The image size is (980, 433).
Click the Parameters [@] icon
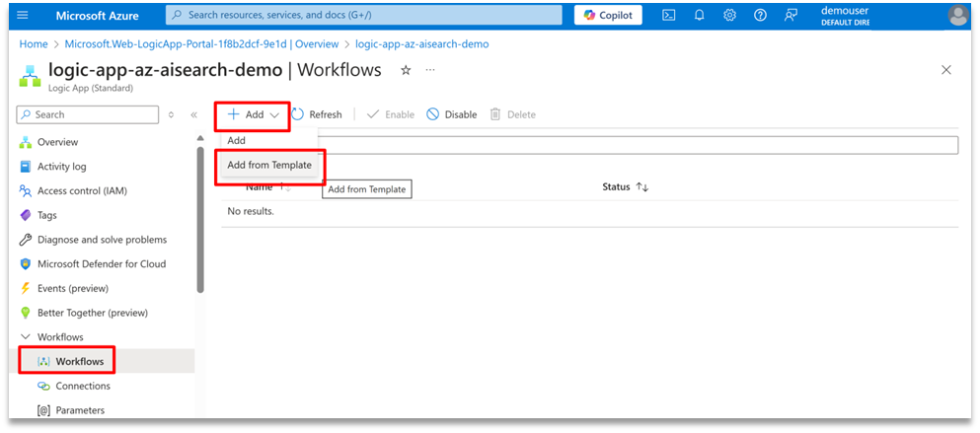coord(43,410)
